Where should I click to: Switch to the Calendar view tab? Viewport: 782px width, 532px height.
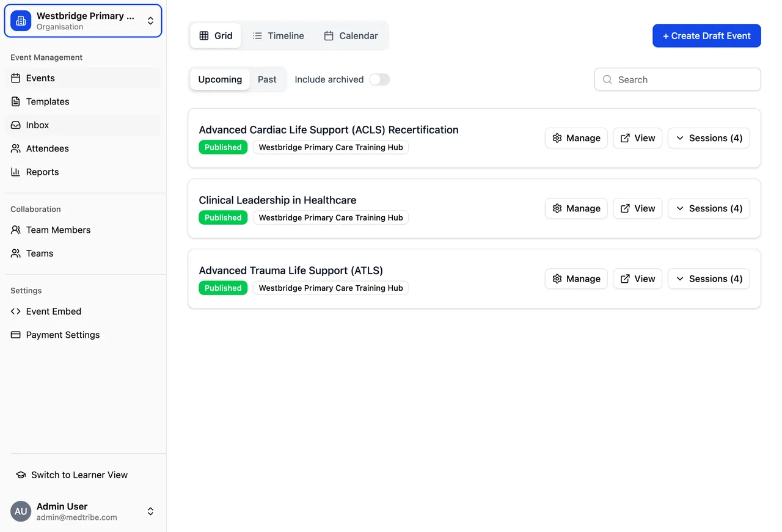point(351,36)
